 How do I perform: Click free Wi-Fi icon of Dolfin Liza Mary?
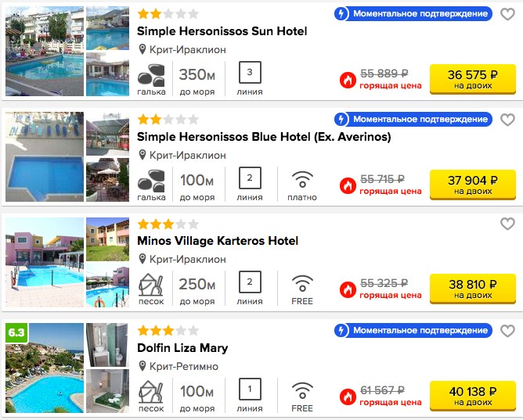coord(302,391)
